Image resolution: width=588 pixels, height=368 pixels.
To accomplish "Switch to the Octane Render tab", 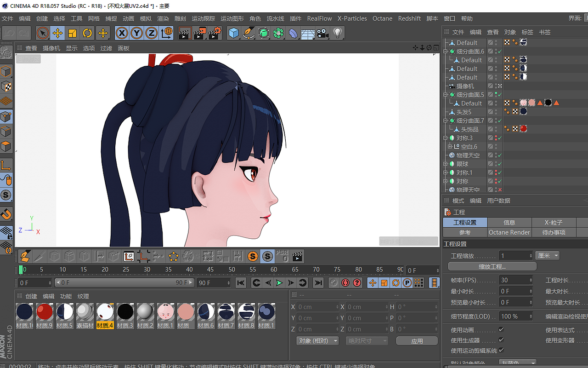I will (509, 232).
